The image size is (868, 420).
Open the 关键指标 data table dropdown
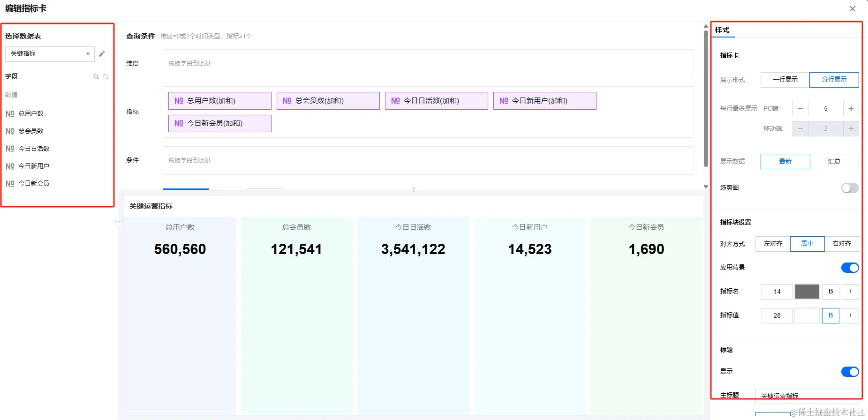[50, 54]
